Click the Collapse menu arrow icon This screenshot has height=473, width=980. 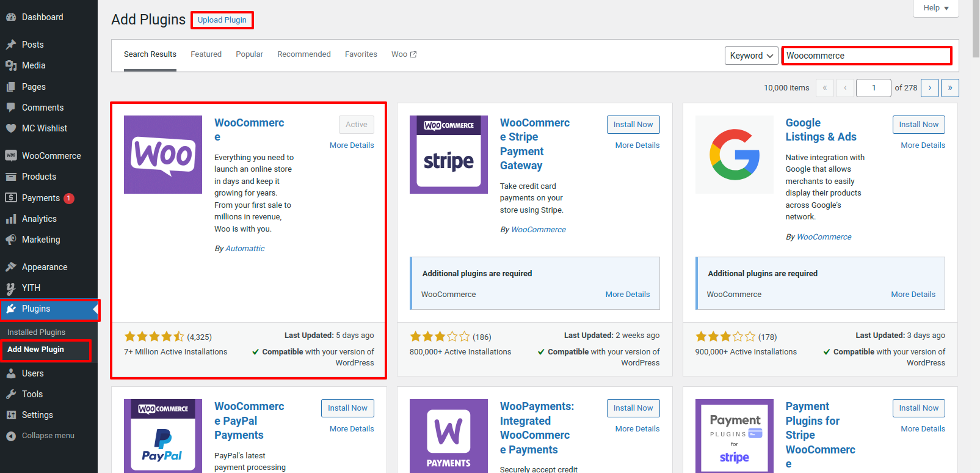11,436
